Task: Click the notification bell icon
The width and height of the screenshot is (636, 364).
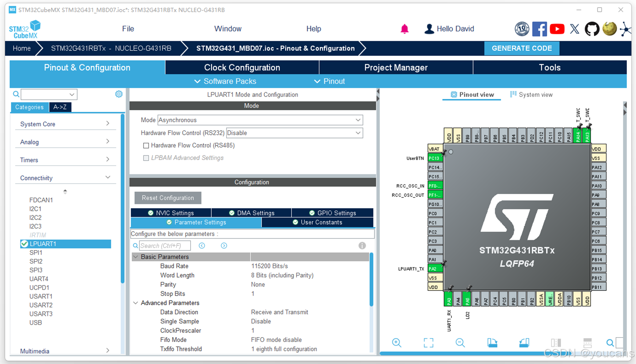Action: (x=404, y=29)
